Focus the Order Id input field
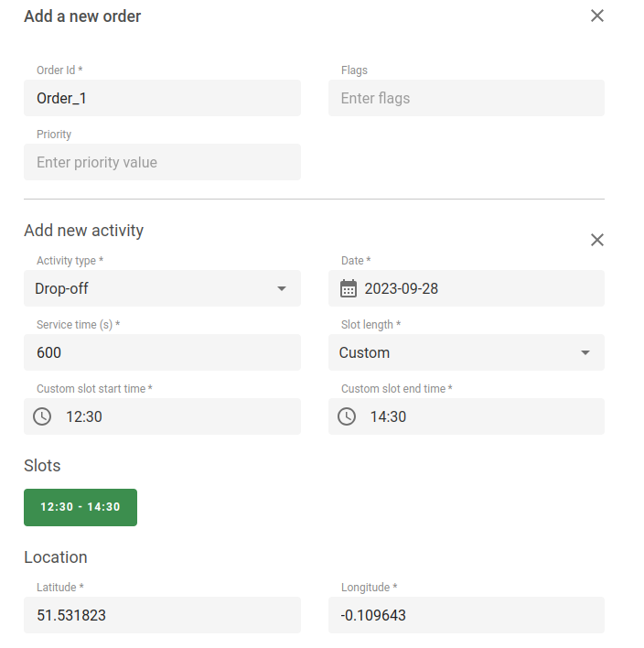This screenshot has height=648, width=644. click(x=162, y=98)
